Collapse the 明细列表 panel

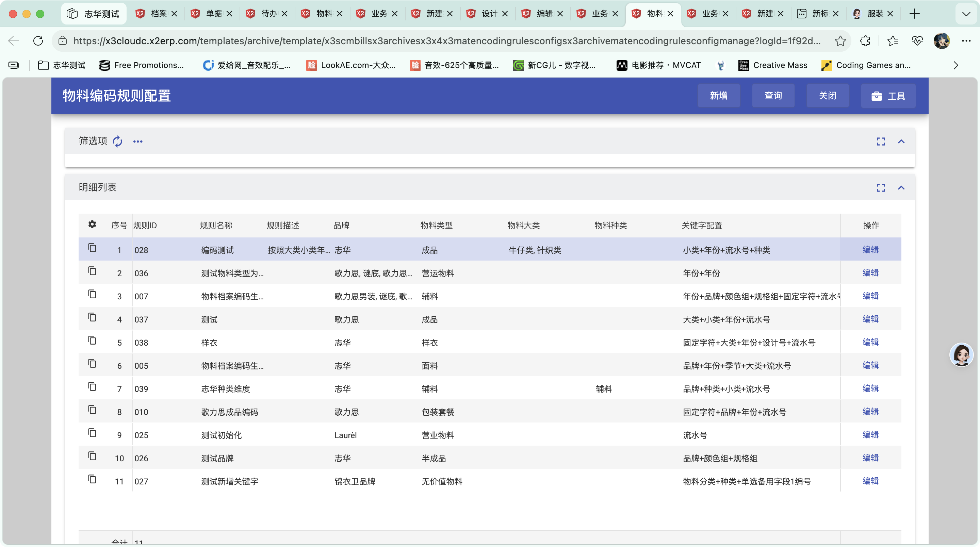tap(901, 187)
